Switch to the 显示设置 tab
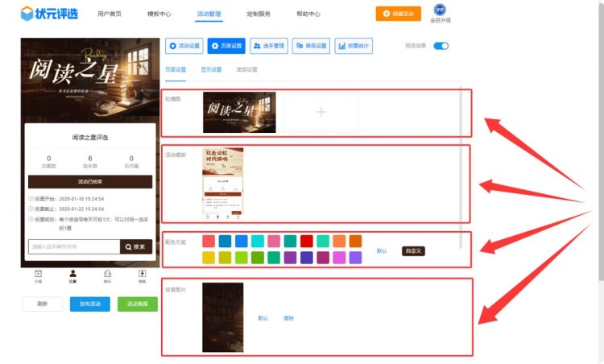 211,70
